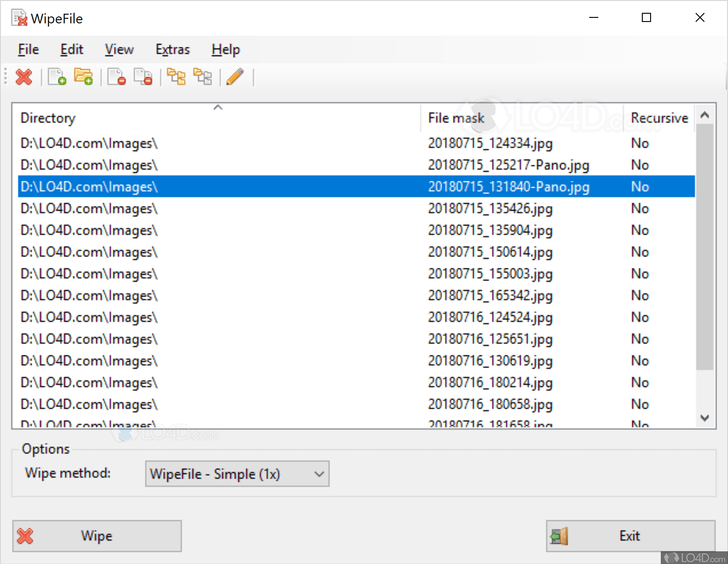Click the vertical scrollbar thumb in list
The image size is (728, 564).
(705, 247)
